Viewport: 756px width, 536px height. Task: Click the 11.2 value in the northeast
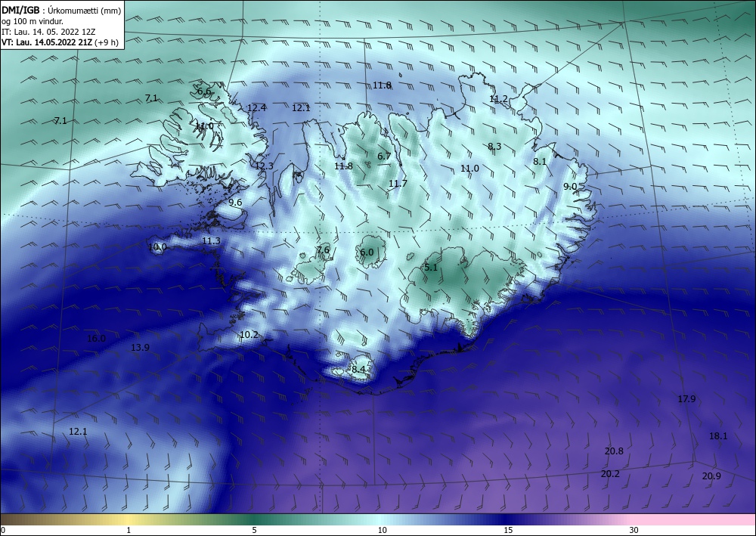point(498,99)
